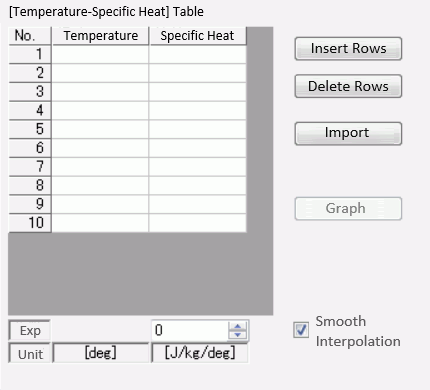The height and width of the screenshot is (390, 430).
Task: Decrease the Exp value with down arrow
Action: pos(238,335)
